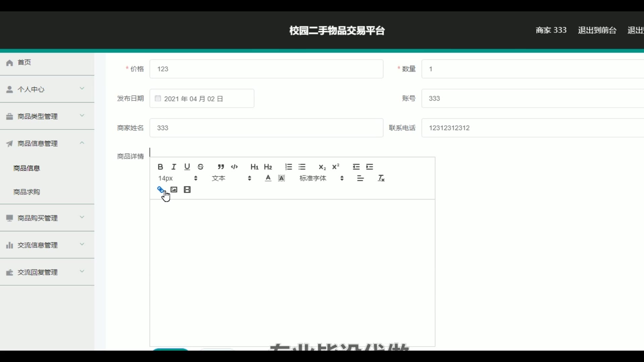Focus the 数量 input field
This screenshot has height=362, width=644.
click(x=533, y=69)
